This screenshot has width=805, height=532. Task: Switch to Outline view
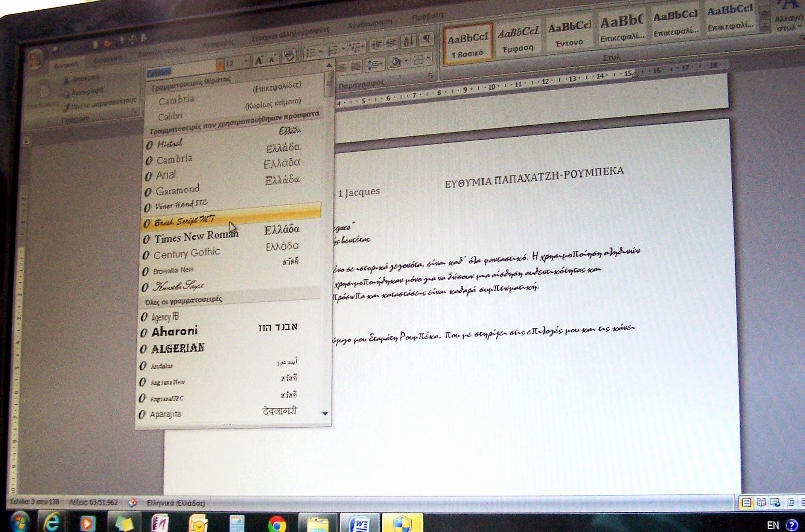coord(790,502)
